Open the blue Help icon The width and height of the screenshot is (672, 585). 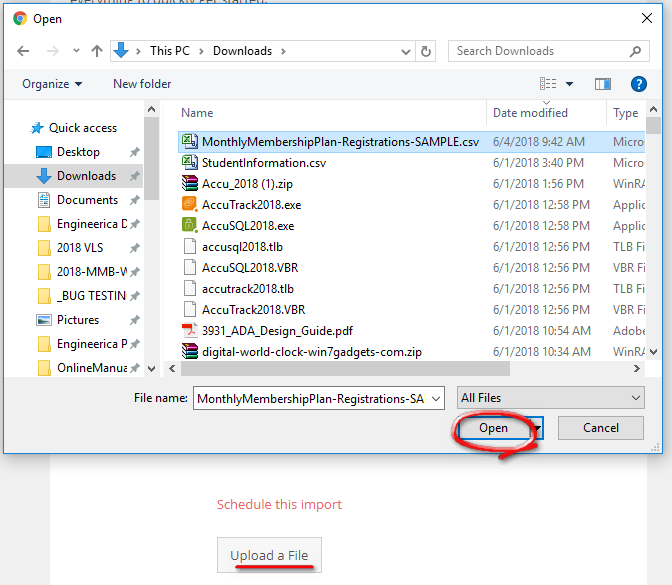[x=639, y=84]
